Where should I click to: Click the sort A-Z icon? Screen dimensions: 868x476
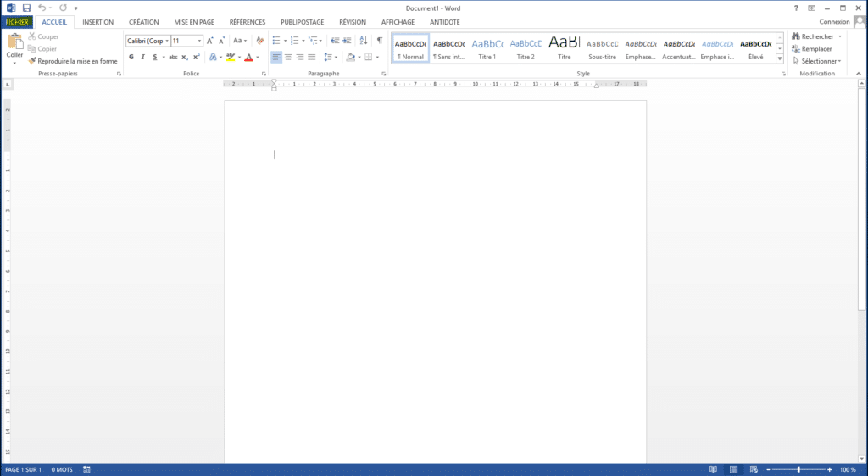click(x=363, y=41)
